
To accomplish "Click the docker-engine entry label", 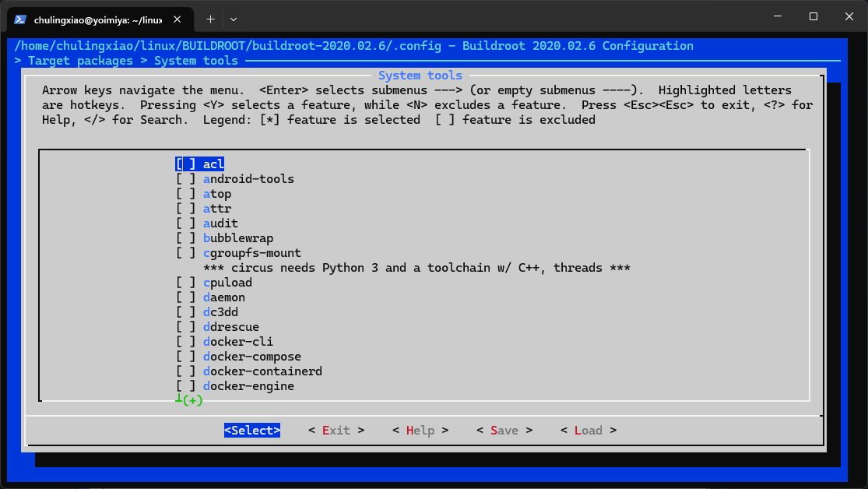I will click(x=248, y=386).
